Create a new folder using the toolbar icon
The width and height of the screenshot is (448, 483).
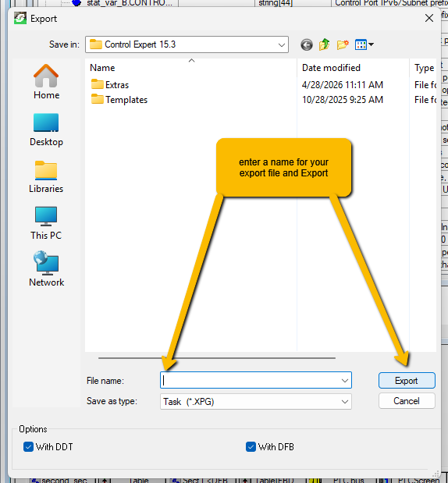click(343, 45)
